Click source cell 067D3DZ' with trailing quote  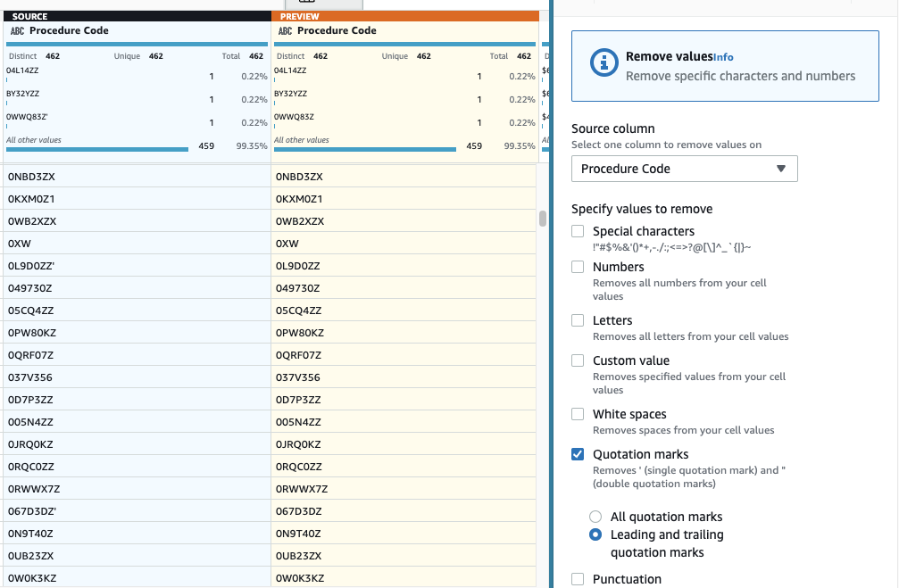pyautogui.click(x=137, y=512)
